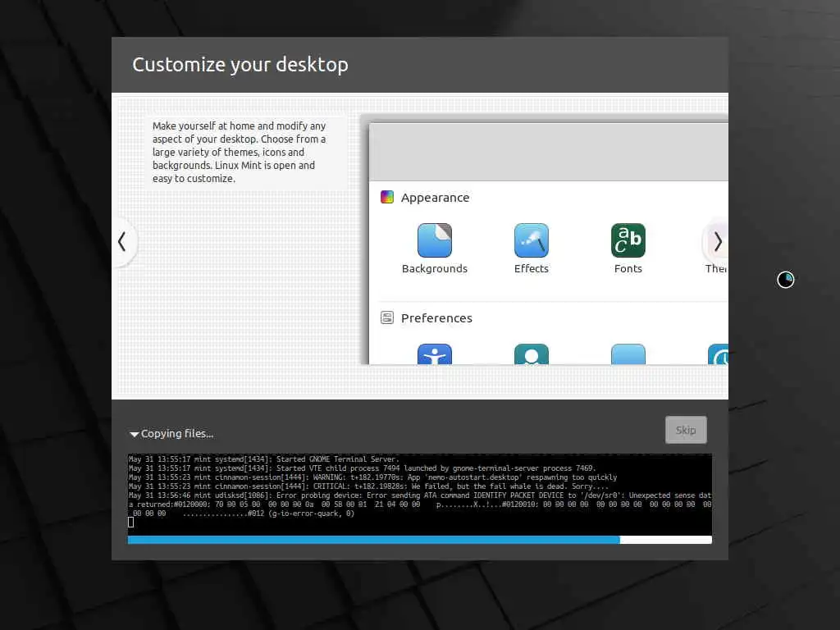Click the 'Copying files...' status text
Image resolution: width=840 pixels, height=630 pixels.
tap(177, 433)
